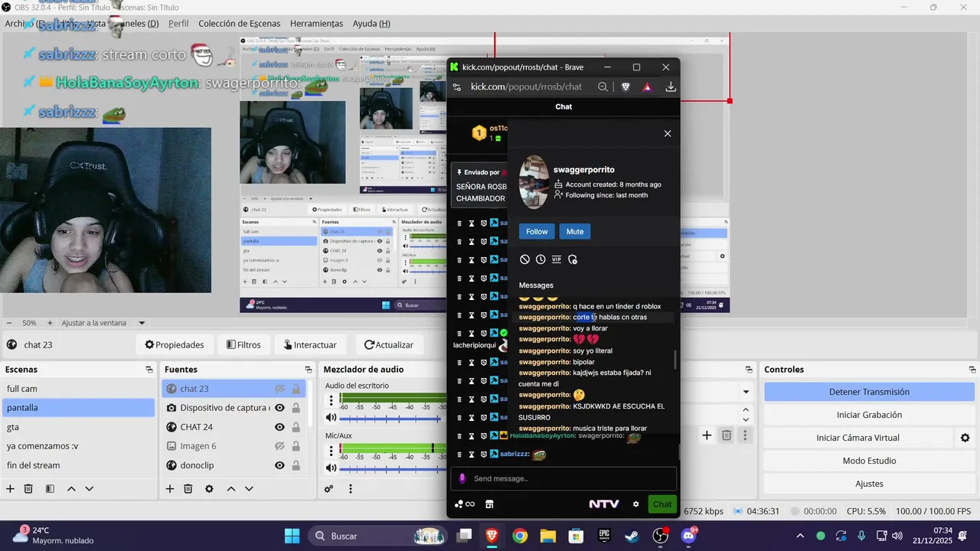Viewport: 980px width, 551px height.
Task: Open the Mic/Aux options dots
Action: pos(332,451)
